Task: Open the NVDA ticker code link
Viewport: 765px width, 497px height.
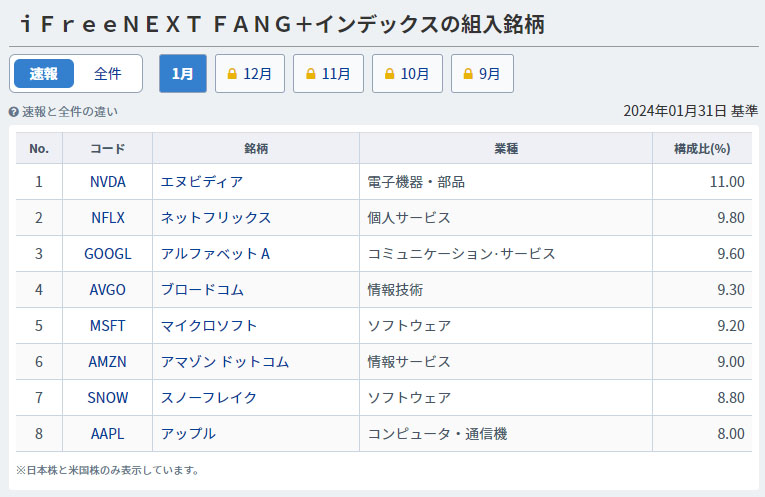Action: (107, 182)
